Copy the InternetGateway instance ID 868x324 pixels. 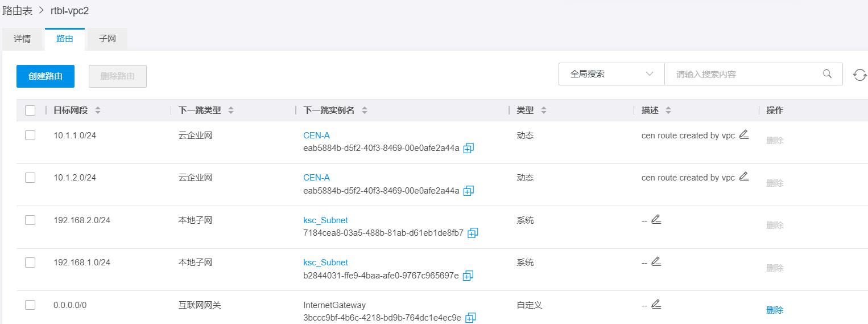470,318
